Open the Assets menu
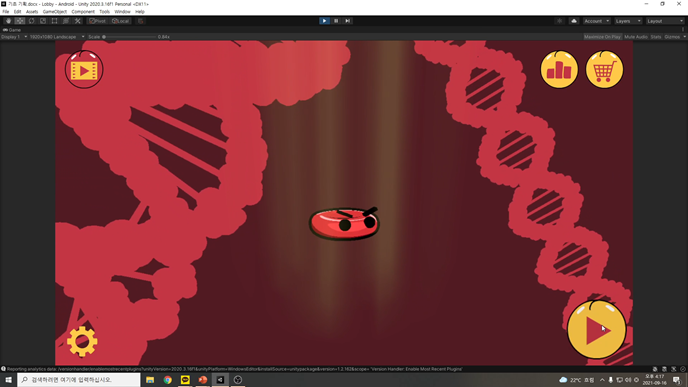The image size is (688, 387). coord(32,12)
